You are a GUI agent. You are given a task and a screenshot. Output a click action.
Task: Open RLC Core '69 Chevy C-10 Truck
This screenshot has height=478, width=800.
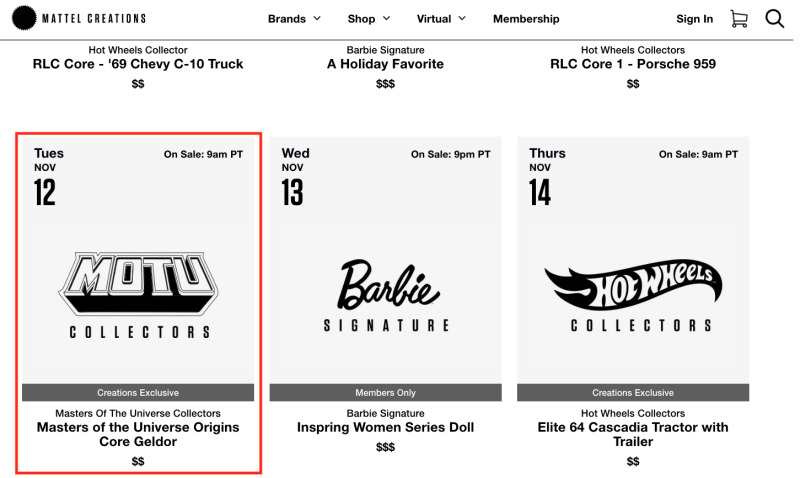coord(138,64)
